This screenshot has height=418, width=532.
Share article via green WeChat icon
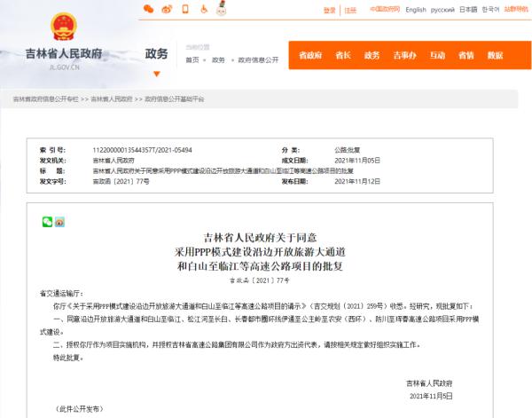click(x=48, y=222)
